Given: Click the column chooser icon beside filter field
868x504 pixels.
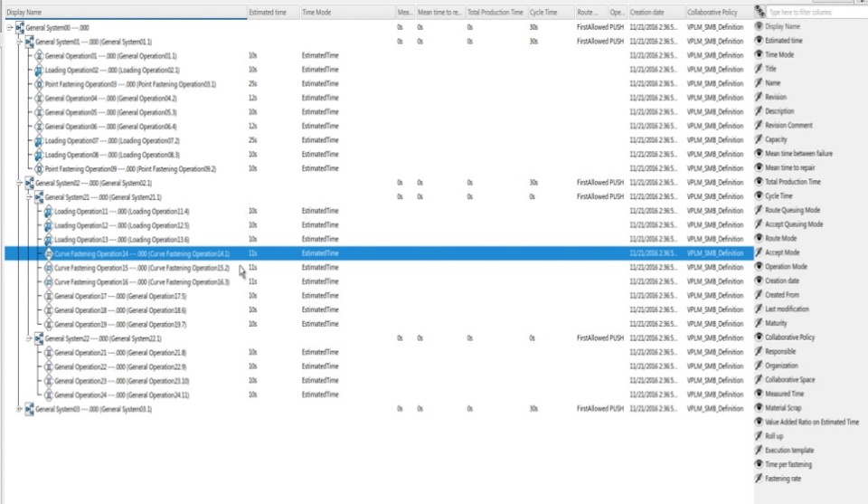Looking at the screenshot, I should (760, 12).
